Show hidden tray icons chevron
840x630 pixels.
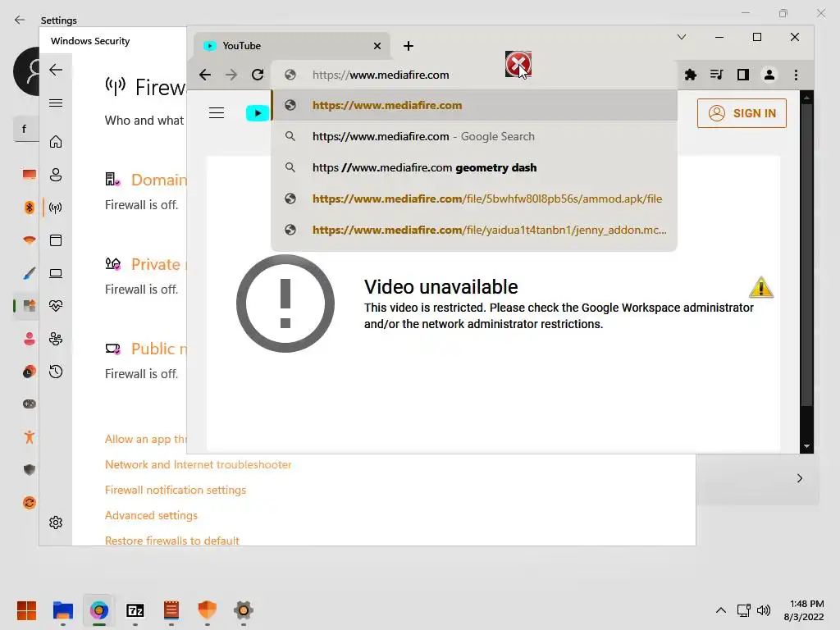(721, 610)
